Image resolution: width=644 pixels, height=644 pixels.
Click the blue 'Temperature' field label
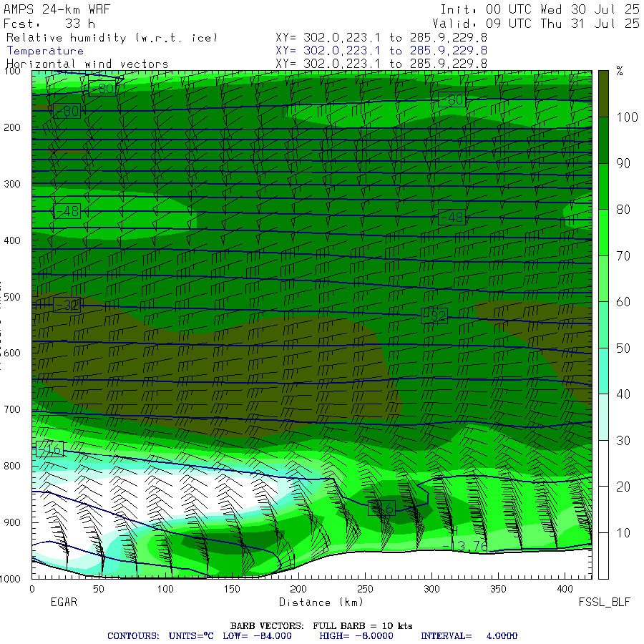point(45,51)
